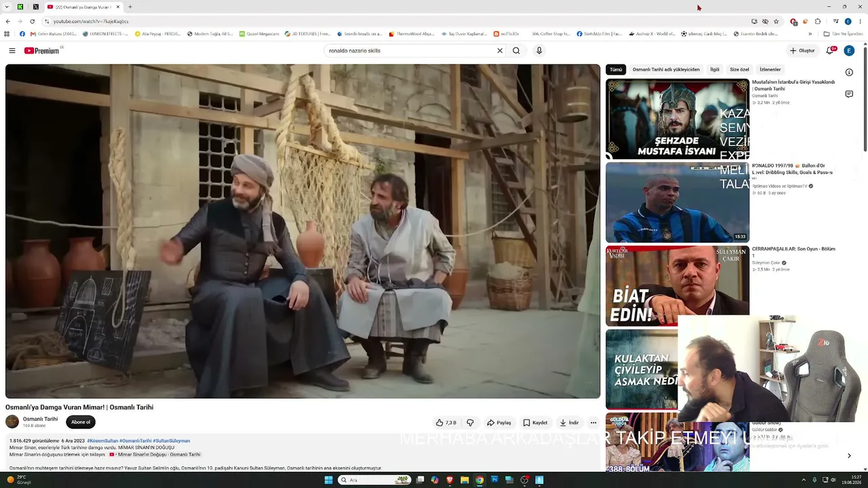Focus the Chrome address bar URL
Screen dimensions: 868x488
click(393, 21)
